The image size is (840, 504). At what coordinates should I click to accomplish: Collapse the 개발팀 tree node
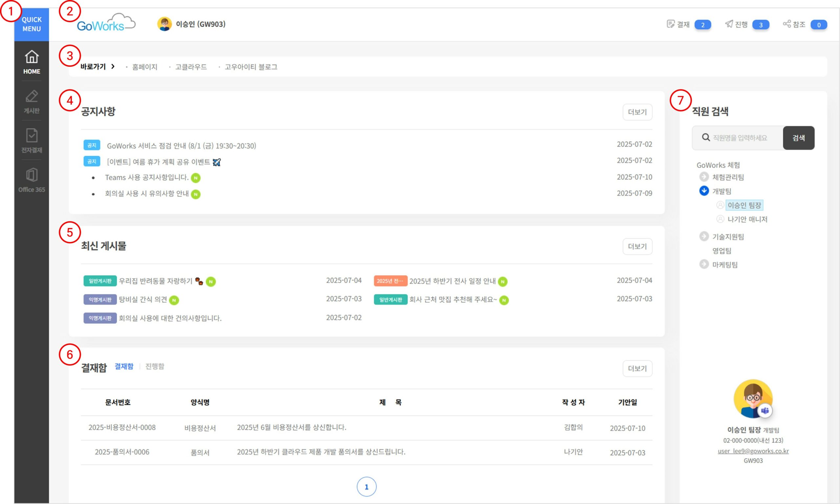(704, 191)
